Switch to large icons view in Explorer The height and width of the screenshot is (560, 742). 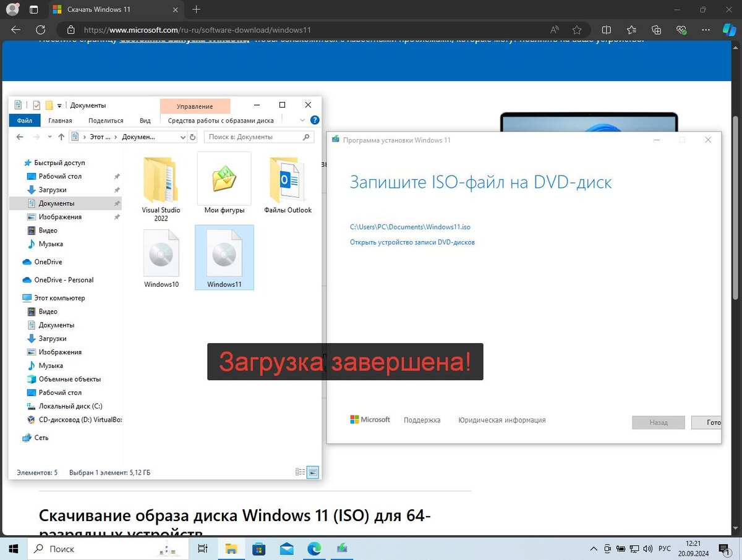point(313,472)
